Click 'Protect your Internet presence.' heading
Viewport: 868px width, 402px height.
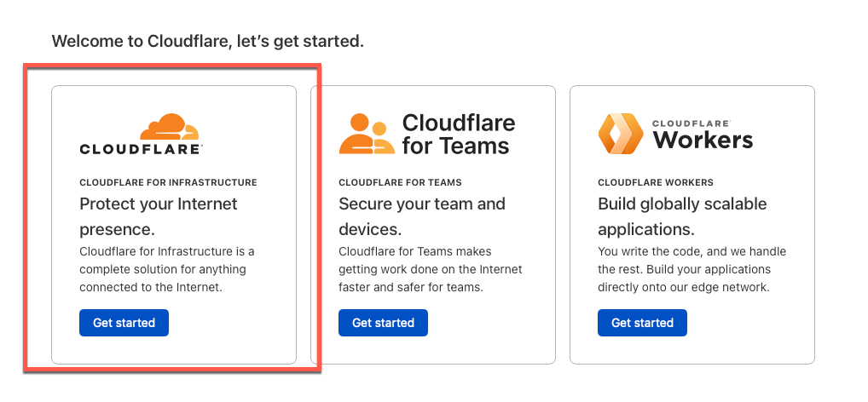(x=159, y=216)
